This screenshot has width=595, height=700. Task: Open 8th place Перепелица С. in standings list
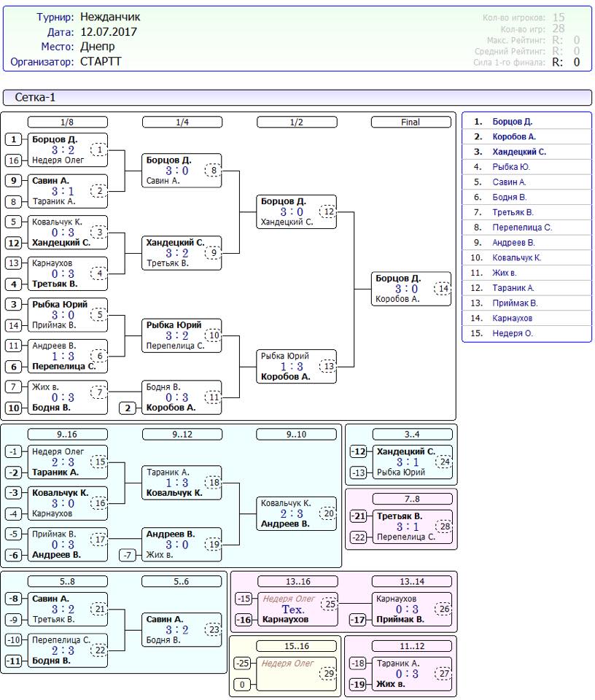tap(522, 227)
